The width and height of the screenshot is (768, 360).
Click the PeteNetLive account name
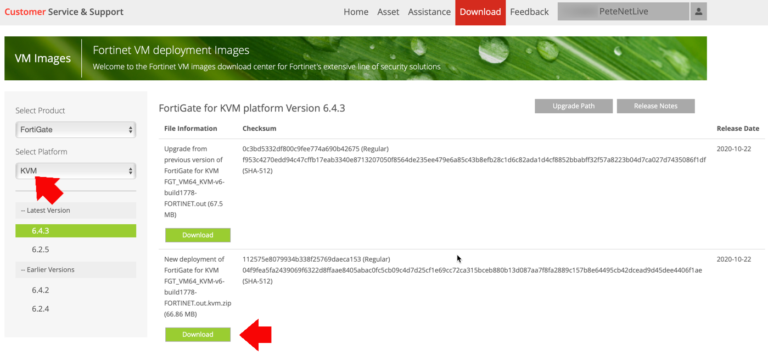[624, 12]
